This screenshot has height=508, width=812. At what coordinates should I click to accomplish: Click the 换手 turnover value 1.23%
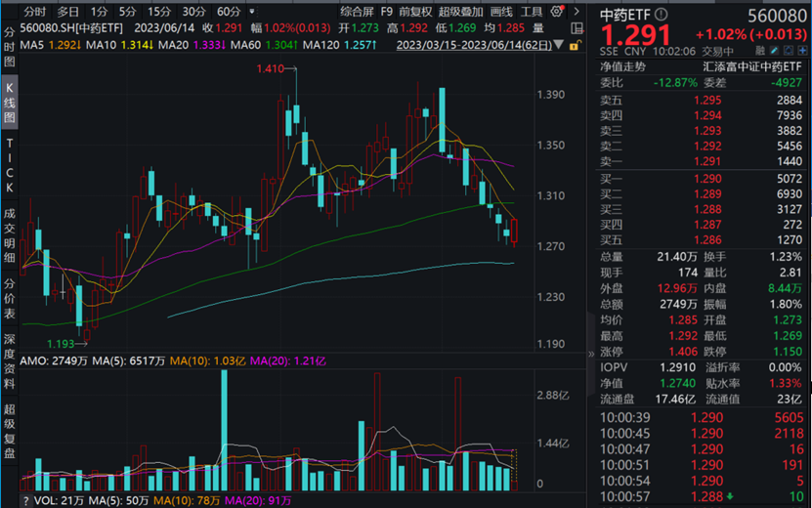pyautogui.click(x=786, y=257)
